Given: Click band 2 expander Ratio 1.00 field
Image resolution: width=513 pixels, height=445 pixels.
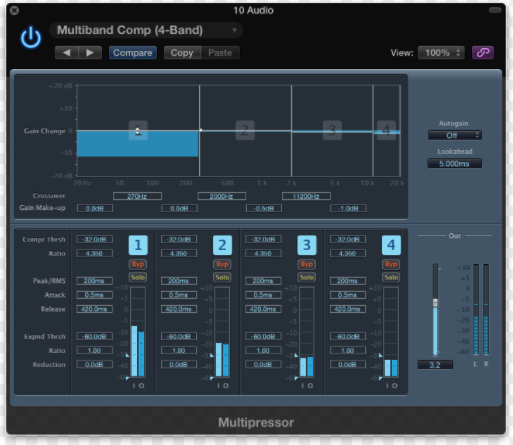Looking at the screenshot, I should click(x=179, y=351).
